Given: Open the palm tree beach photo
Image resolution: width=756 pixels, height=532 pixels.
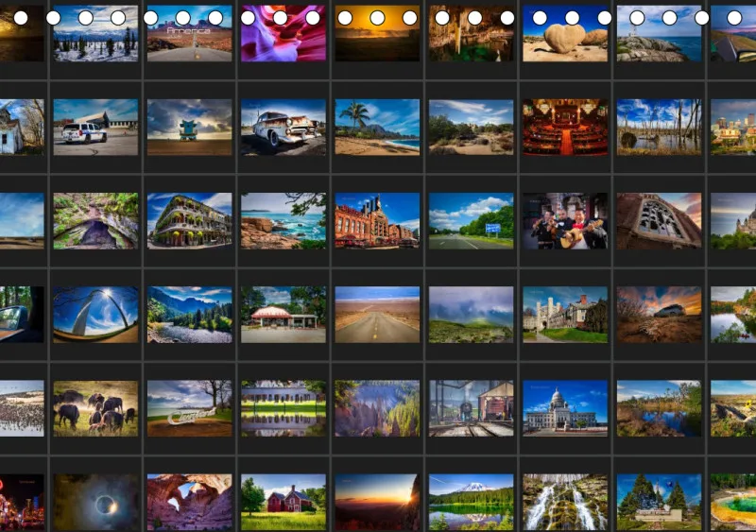Looking at the screenshot, I should coord(377,128).
